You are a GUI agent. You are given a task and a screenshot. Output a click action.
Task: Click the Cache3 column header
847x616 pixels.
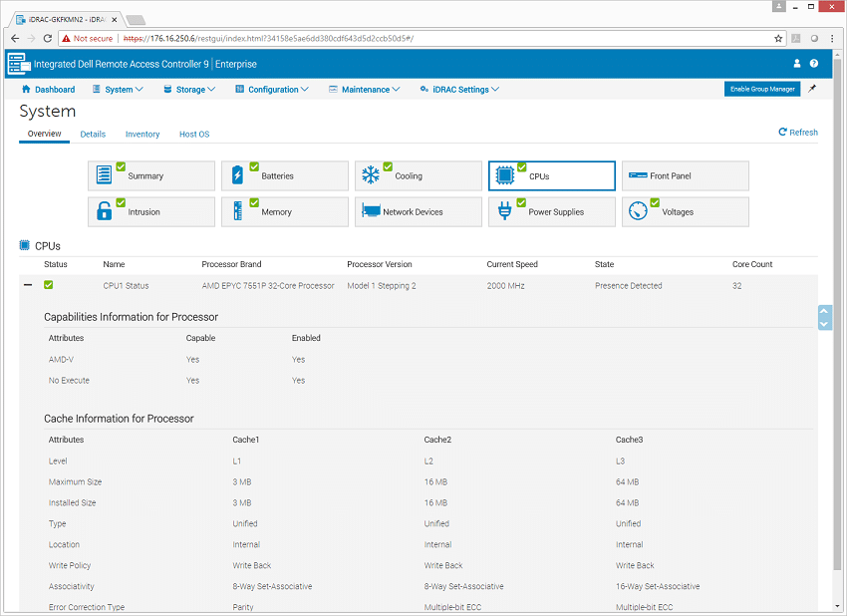[x=630, y=440]
